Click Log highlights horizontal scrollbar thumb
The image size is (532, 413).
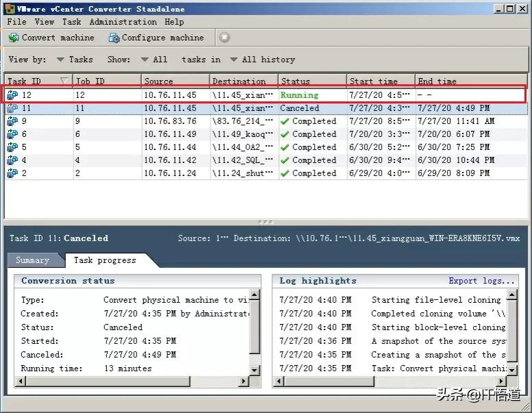(329, 381)
